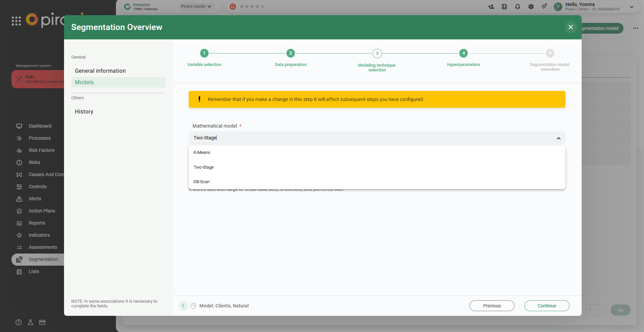
Task: Expand the Pirani Guide dropdown
Action: (x=196, y=6)
